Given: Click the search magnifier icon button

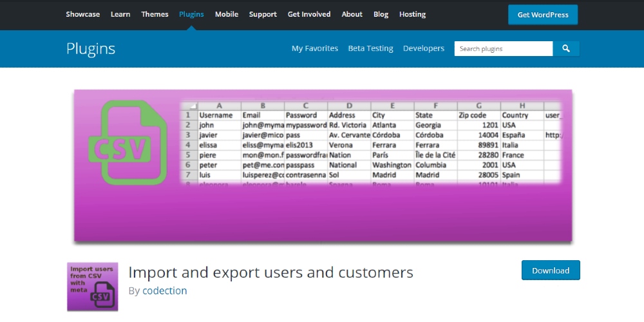Looking at the screenshot, I should 566,48.
